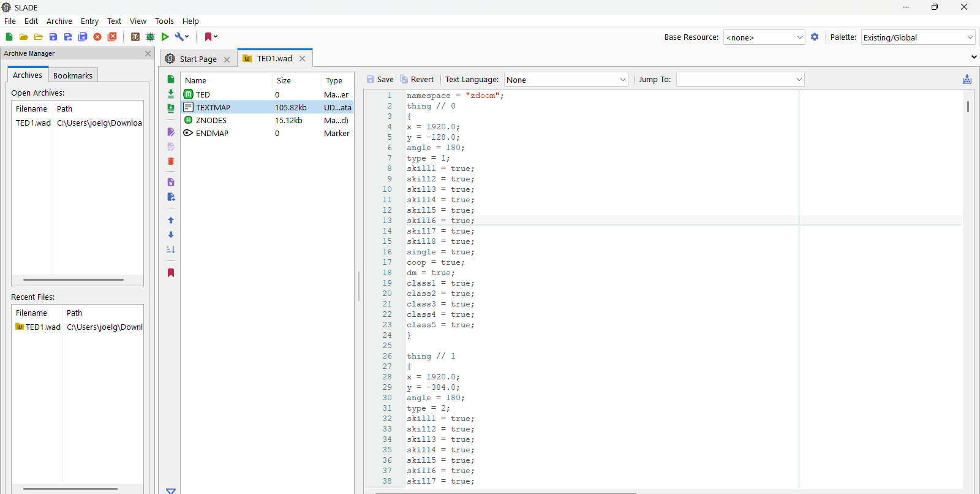Screen dimensions: 980x494
Task: Add new entry in archive sidebar
Action: point(171,79)
